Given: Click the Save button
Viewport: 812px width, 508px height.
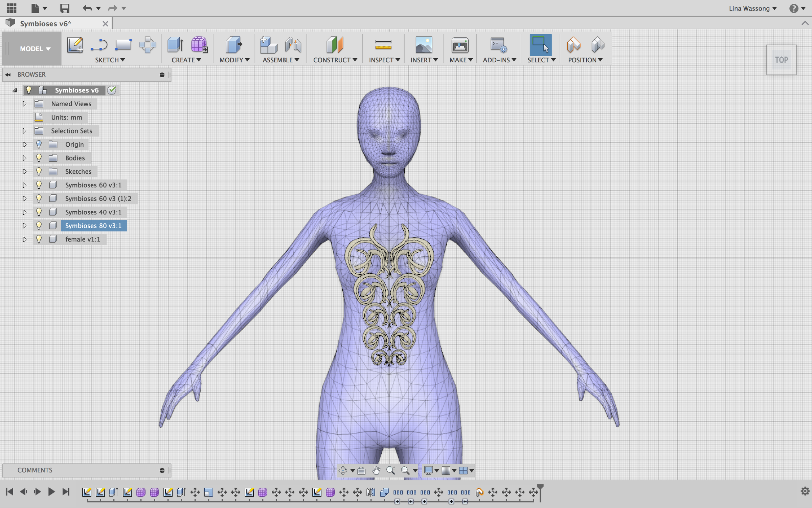Looking at the screenshot, I should [65, 8].
